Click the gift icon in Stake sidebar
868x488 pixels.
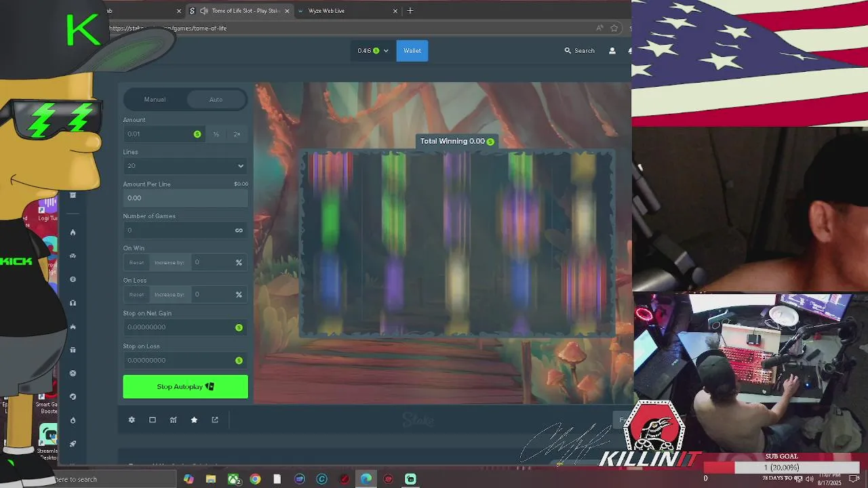73,350
